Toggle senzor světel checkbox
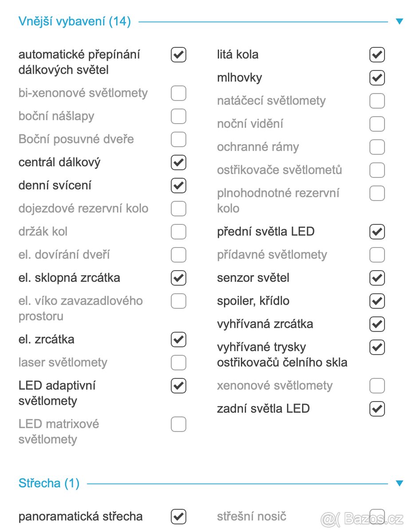 [x=377, y=278]
